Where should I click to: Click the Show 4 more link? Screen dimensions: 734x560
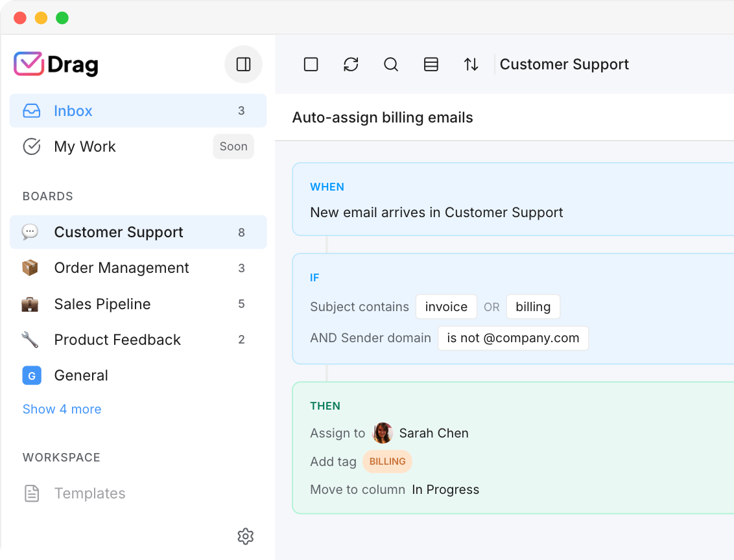[x=62, y=409]
